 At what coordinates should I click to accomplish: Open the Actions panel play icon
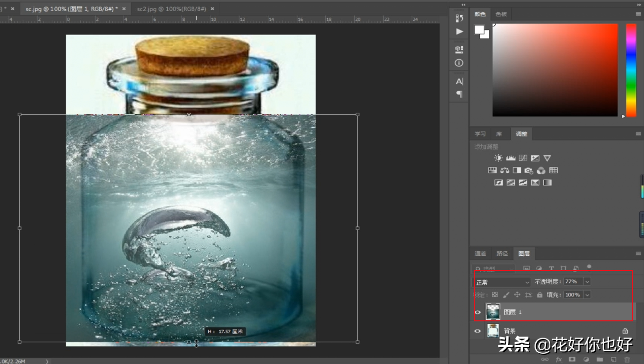click(459, 31)
